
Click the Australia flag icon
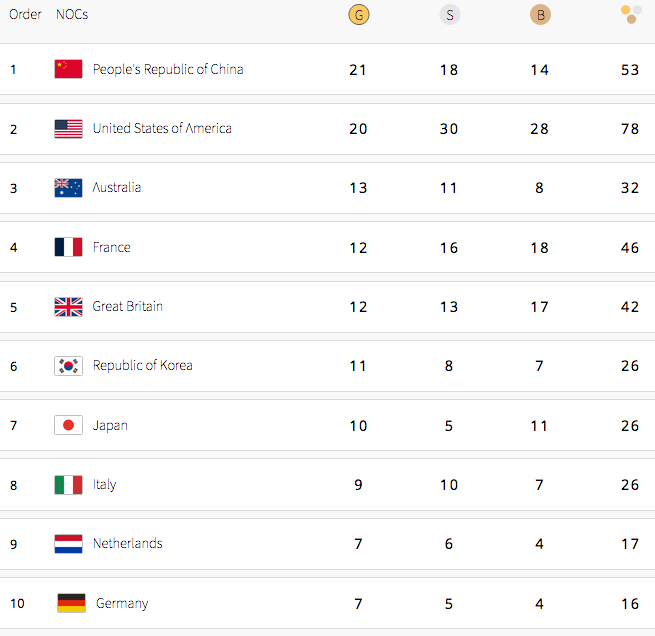(68, 188)
